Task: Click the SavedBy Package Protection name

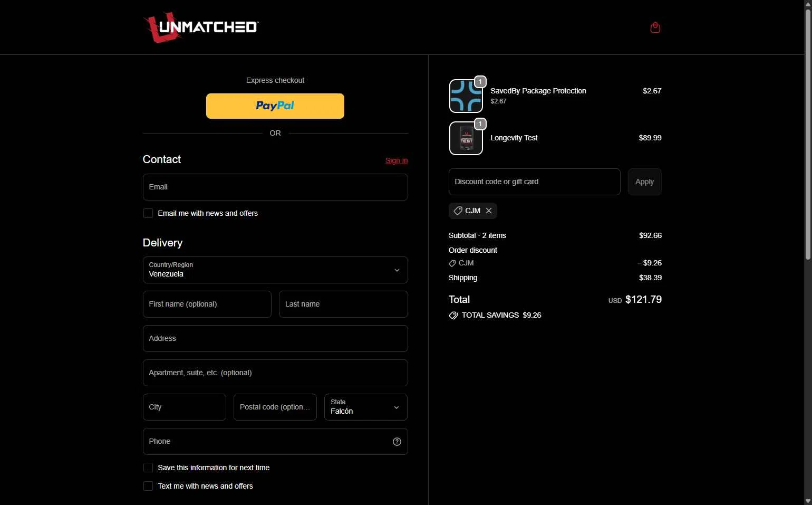Action: tap(538, 91)
